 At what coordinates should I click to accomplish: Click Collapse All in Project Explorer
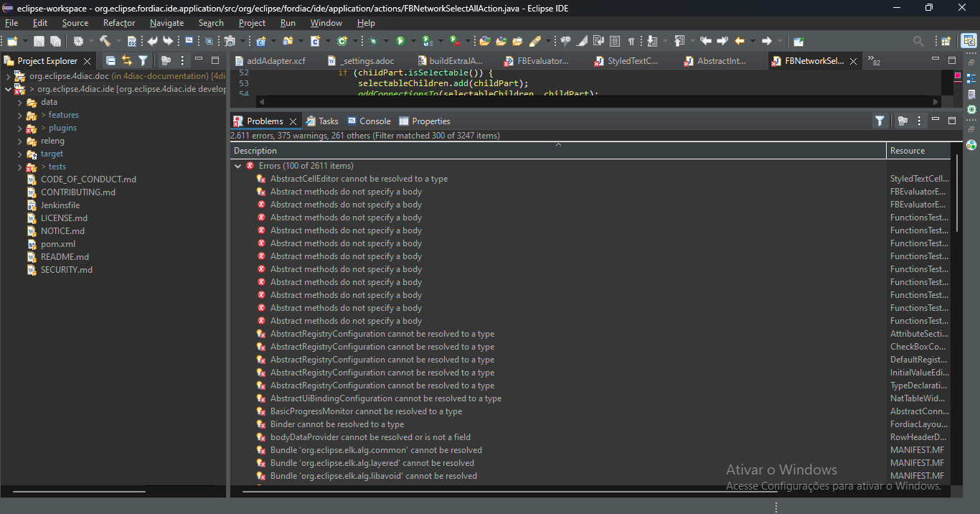pos(110,61)
